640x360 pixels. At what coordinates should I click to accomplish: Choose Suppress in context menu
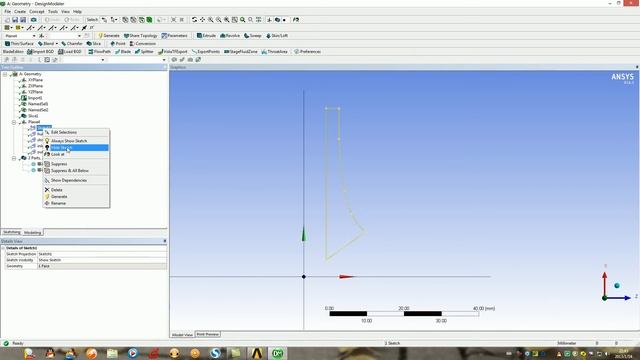(76, 164)
